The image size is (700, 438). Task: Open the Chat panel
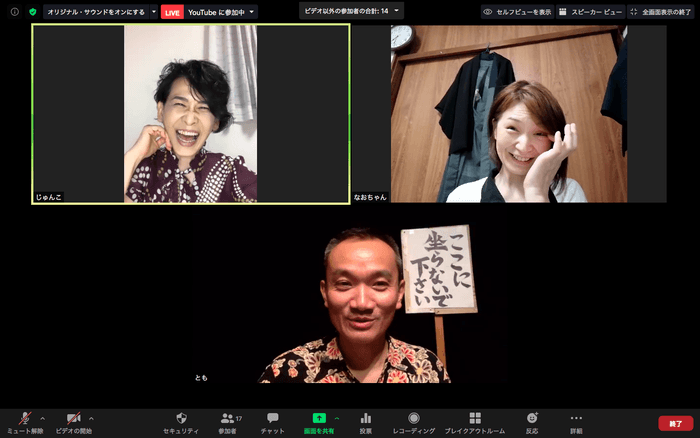point(272,421)
